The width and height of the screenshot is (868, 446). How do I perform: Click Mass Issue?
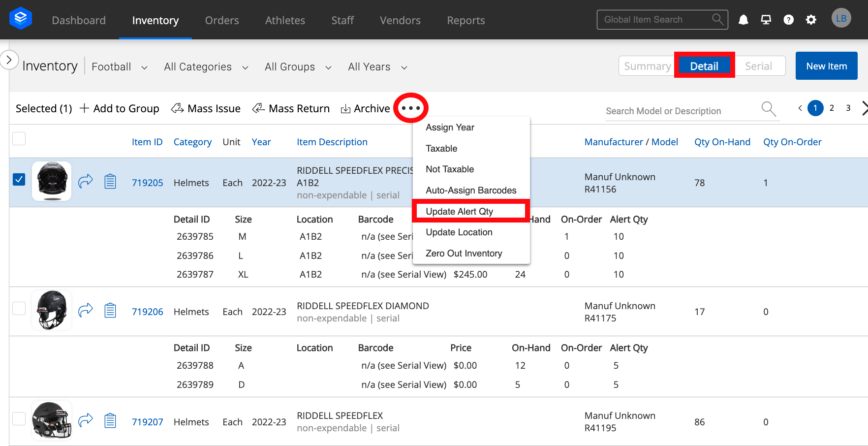coord(206,108)
